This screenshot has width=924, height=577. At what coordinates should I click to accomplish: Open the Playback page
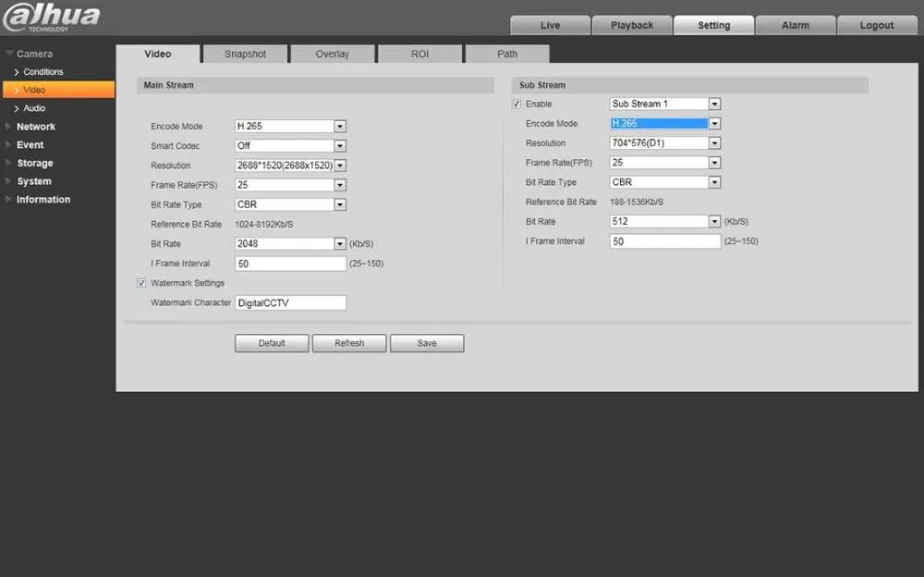pyautogui.click(x=632, y=25)
